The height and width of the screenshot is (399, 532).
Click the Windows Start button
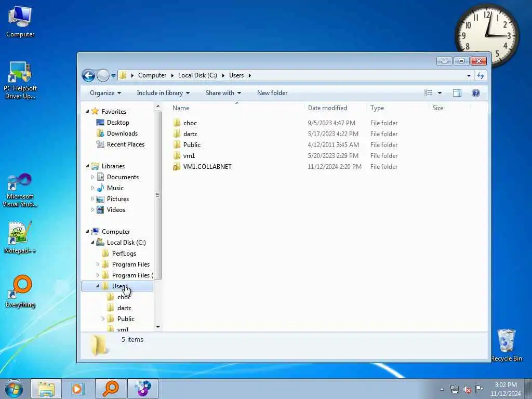[14, 389]
